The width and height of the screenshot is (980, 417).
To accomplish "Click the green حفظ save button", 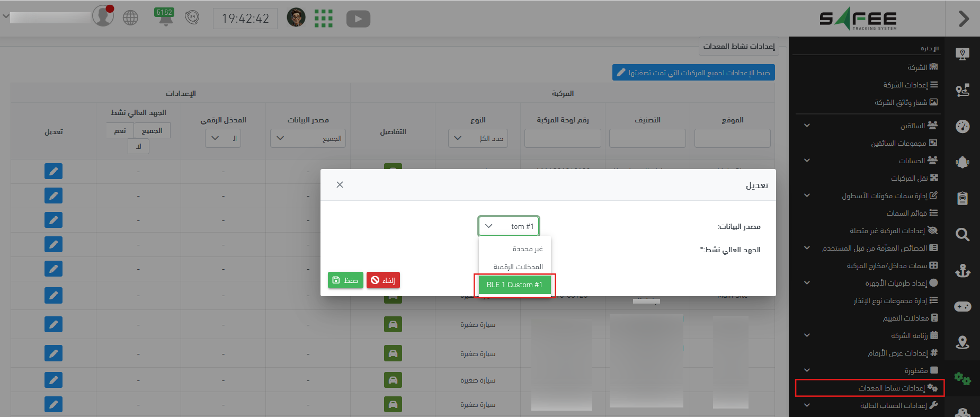I will [345, 280].
